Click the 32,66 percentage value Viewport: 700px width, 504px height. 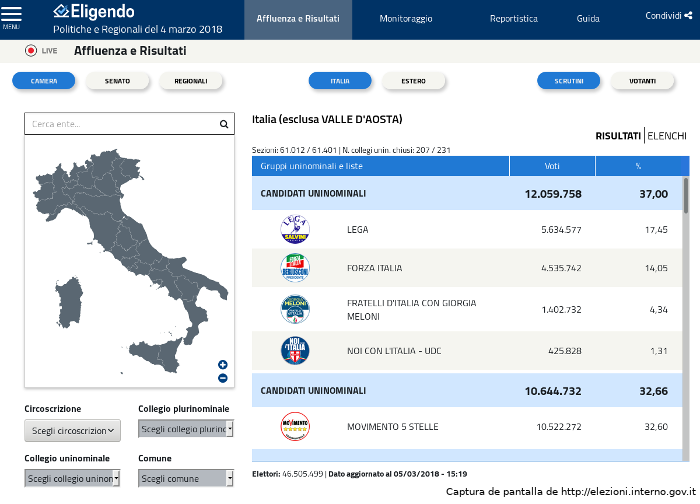coord(654,391)
